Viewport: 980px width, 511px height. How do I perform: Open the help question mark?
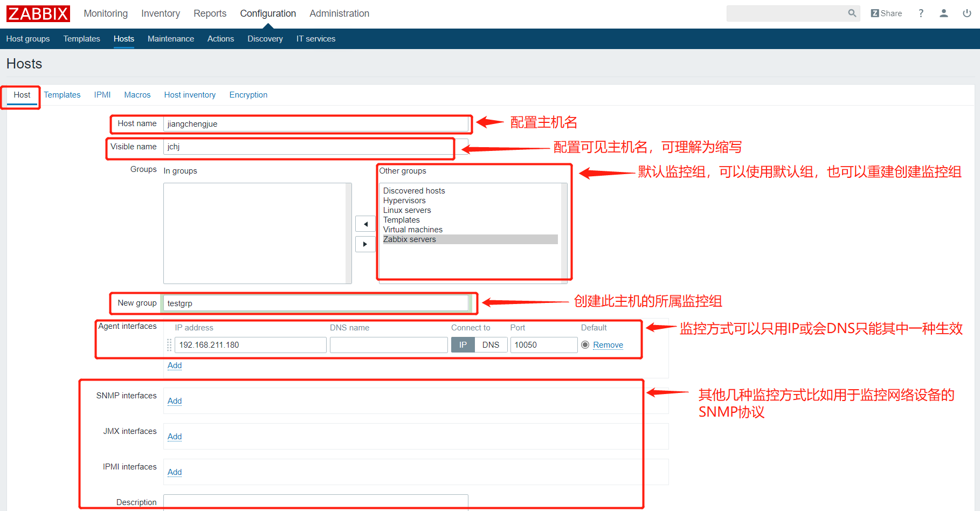pos(921,13)
